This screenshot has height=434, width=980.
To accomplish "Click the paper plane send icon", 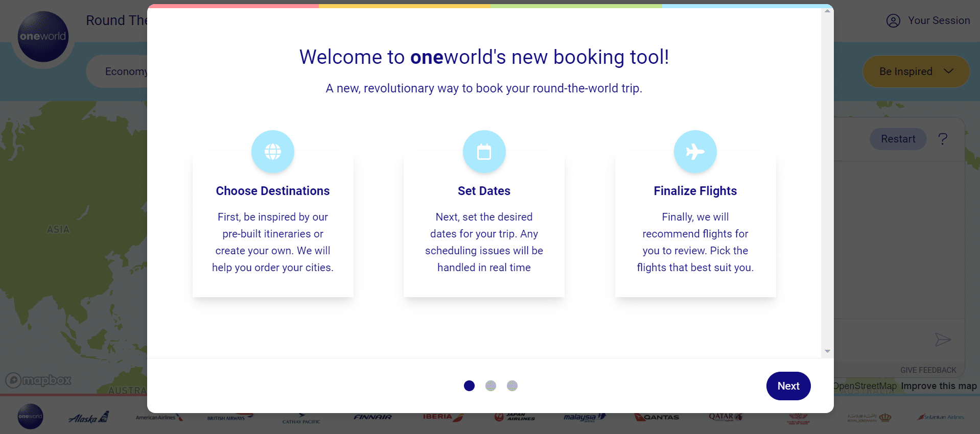I will [x=942, y=340].
